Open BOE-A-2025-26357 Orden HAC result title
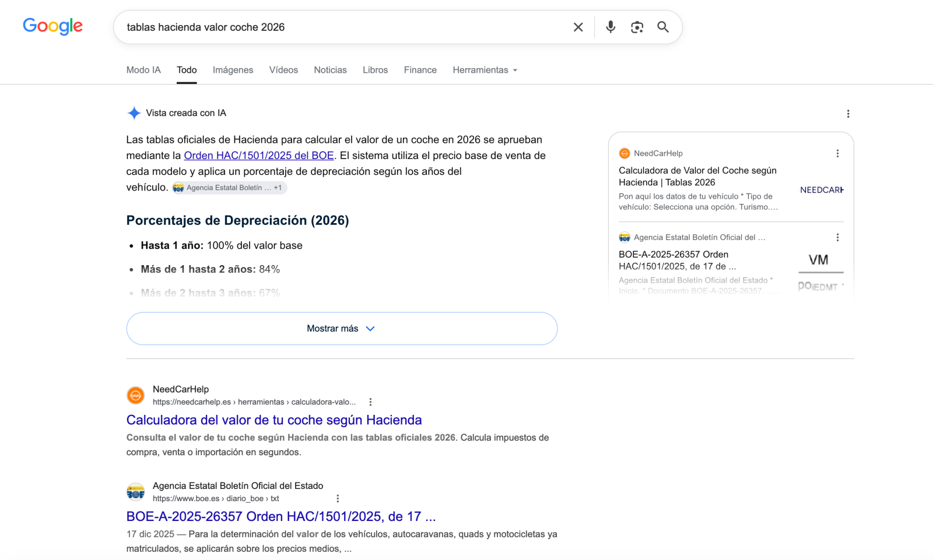 [x=281, y=517]
